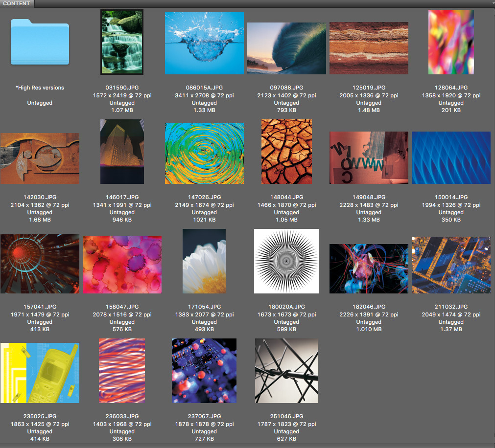Choose the blue pattern thumbnail 150014.JPG
This screenshot has width=495, height=448.
tap(451, 157)
